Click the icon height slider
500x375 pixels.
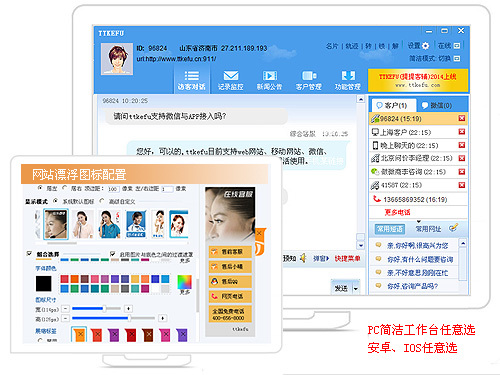[114, 318]
